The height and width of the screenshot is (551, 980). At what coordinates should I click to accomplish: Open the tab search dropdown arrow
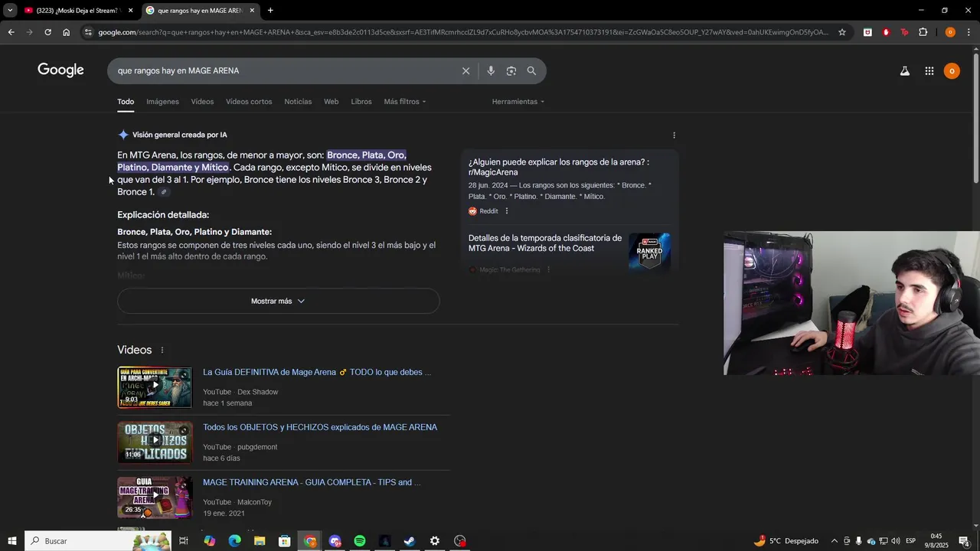point(10,11)
